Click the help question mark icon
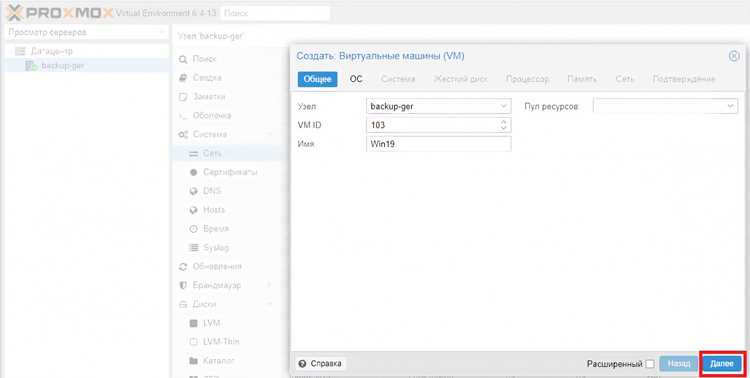This screenshot has width=750, height=378. coord(302,364)
